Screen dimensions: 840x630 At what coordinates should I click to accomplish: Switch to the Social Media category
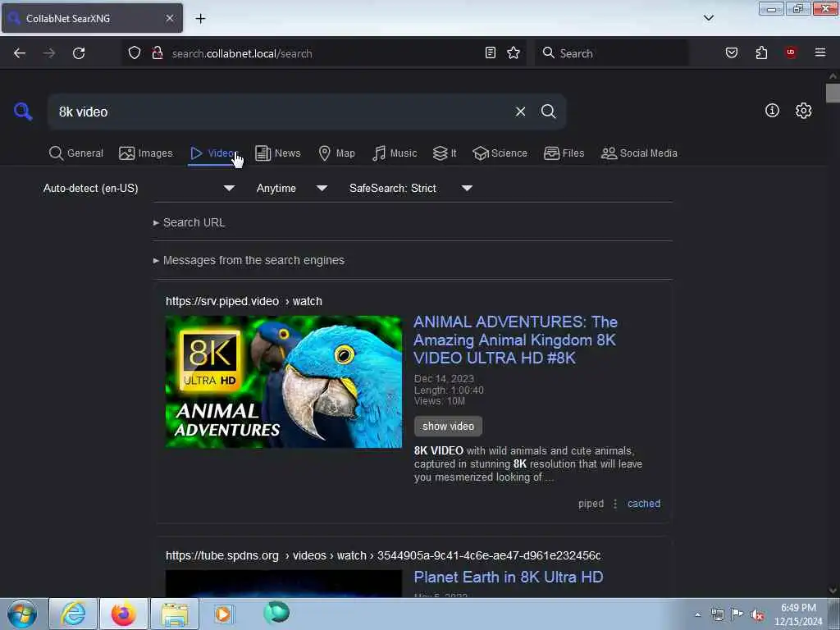pos(639,153)
